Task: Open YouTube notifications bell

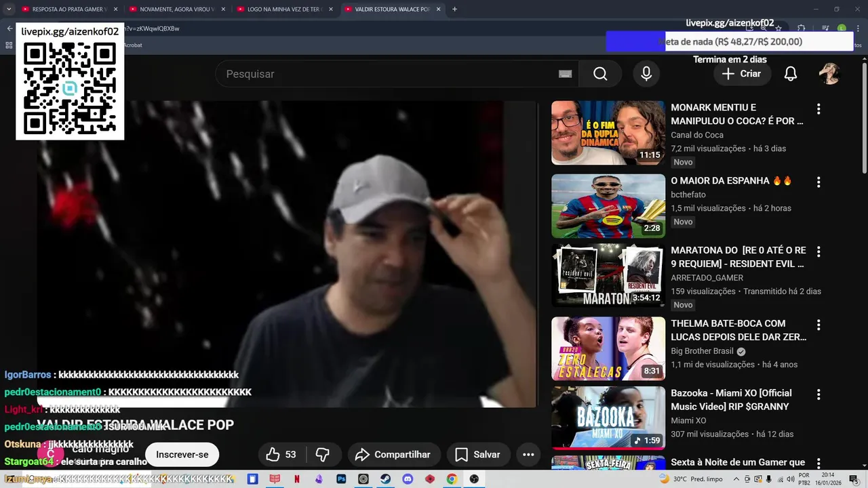Action: click(791, 74)
